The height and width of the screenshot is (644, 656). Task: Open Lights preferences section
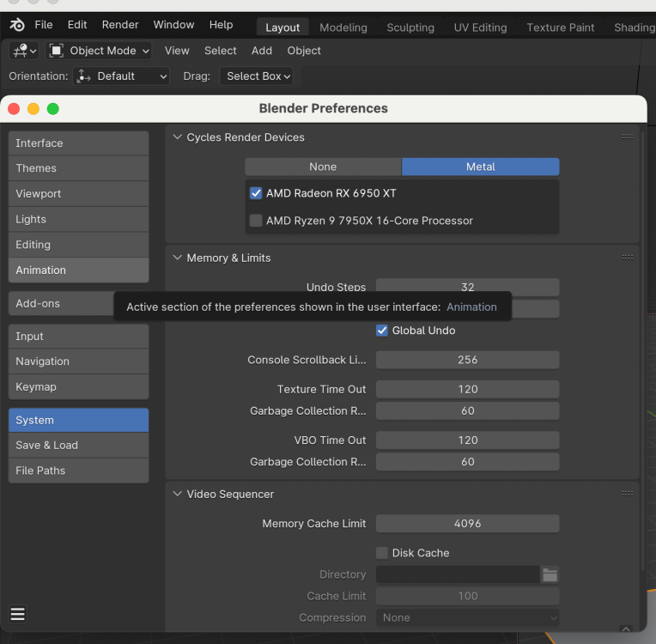tap(79, 219)
